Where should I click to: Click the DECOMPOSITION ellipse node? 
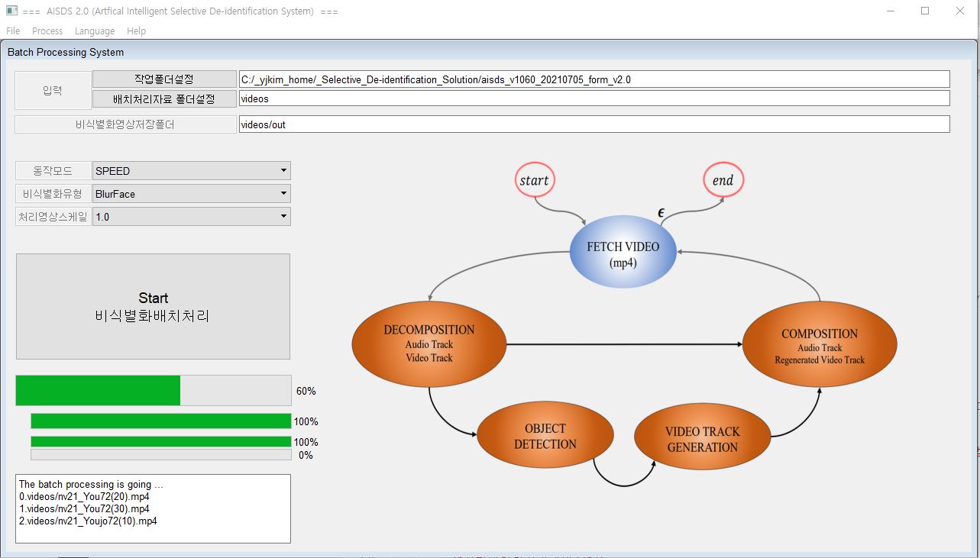[x=429, y=343]
